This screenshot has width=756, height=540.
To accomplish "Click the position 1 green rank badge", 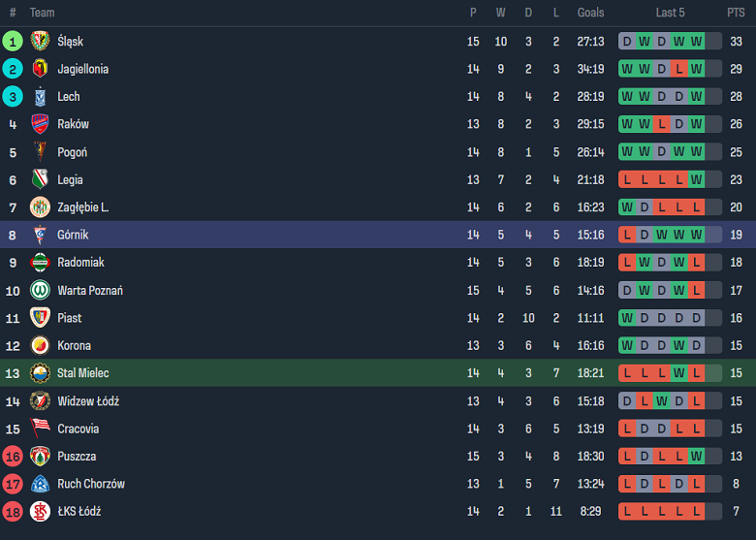I will [13, 42].
